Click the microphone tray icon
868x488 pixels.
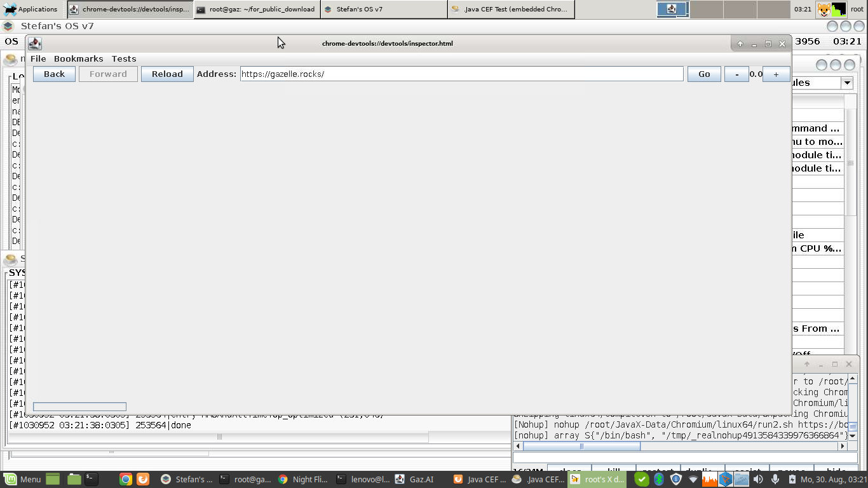[775, 479]
